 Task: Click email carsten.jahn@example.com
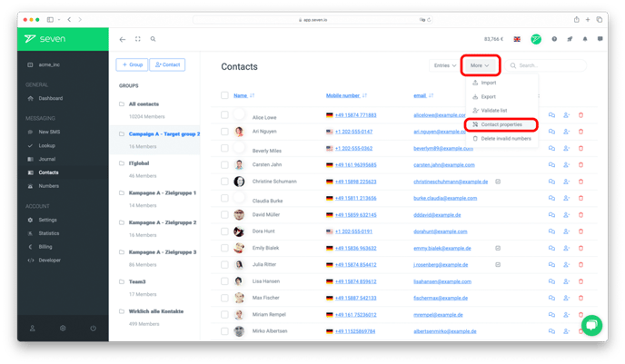click(x=444, y=165)
